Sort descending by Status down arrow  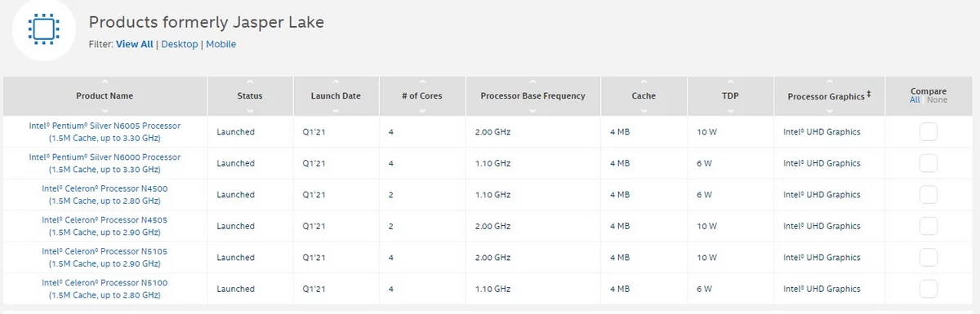[x=250, y=110]
